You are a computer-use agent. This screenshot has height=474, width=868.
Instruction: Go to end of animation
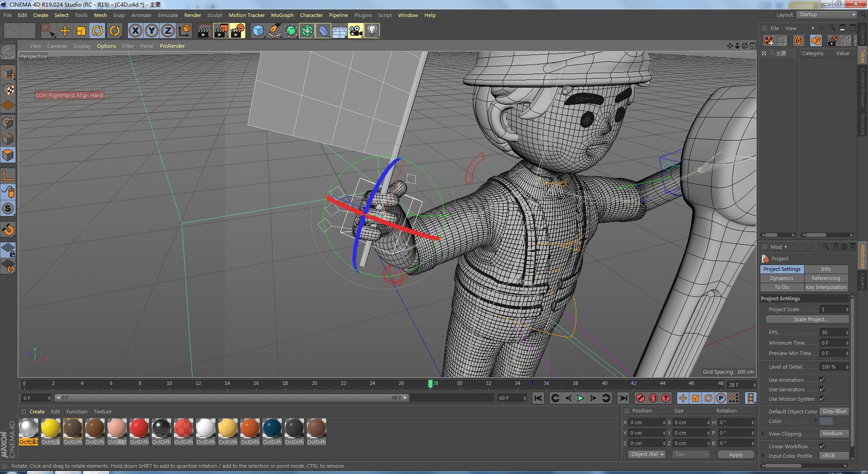point(623,398)
